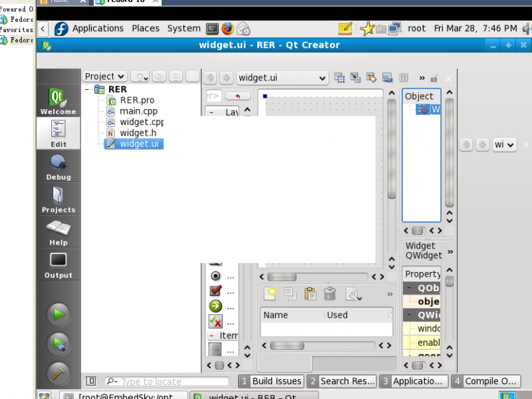This screenshot has height=399, width=532.
Task: Open the Places menu
Action: 145,29
